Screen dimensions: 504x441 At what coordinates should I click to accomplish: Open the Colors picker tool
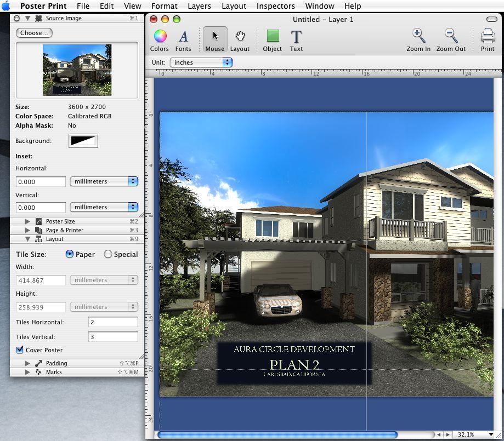(x=160, y=41)
